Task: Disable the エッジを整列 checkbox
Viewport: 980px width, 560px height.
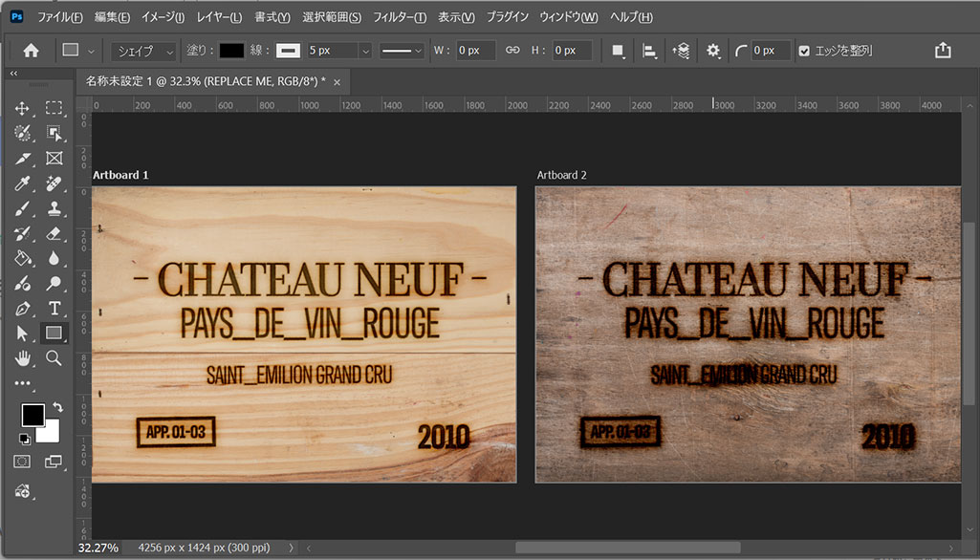Action: [x=806, y=51]
